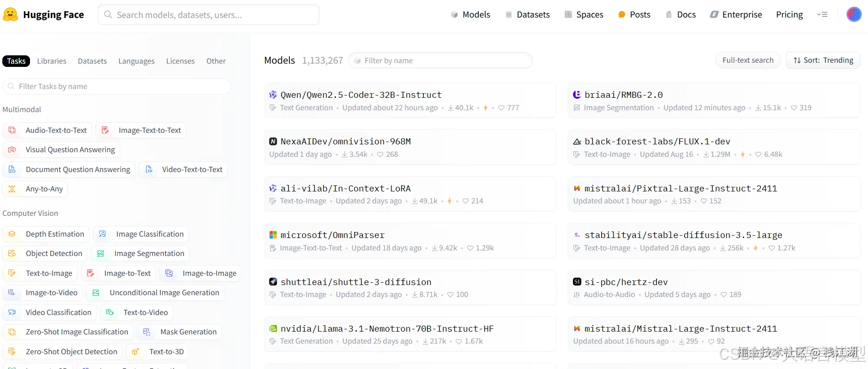Switch to the Other tab
This screenshot has width=868, height=369.
pos(216,61)
